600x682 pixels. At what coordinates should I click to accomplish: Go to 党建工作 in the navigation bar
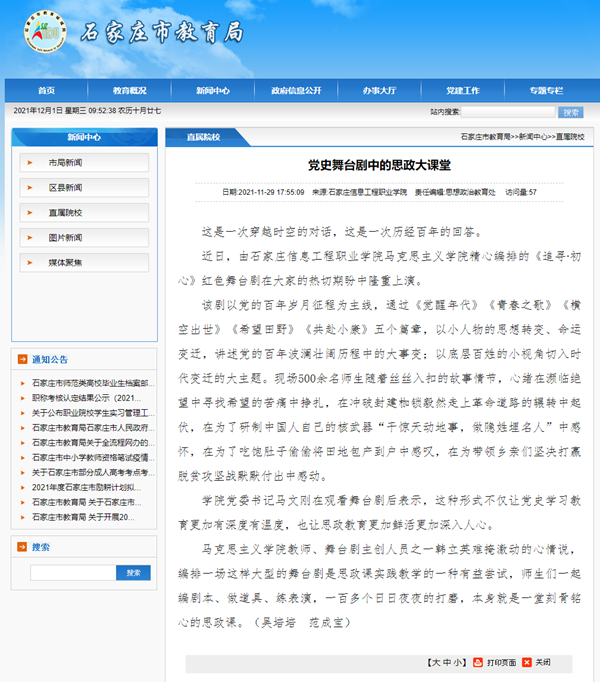463,90
